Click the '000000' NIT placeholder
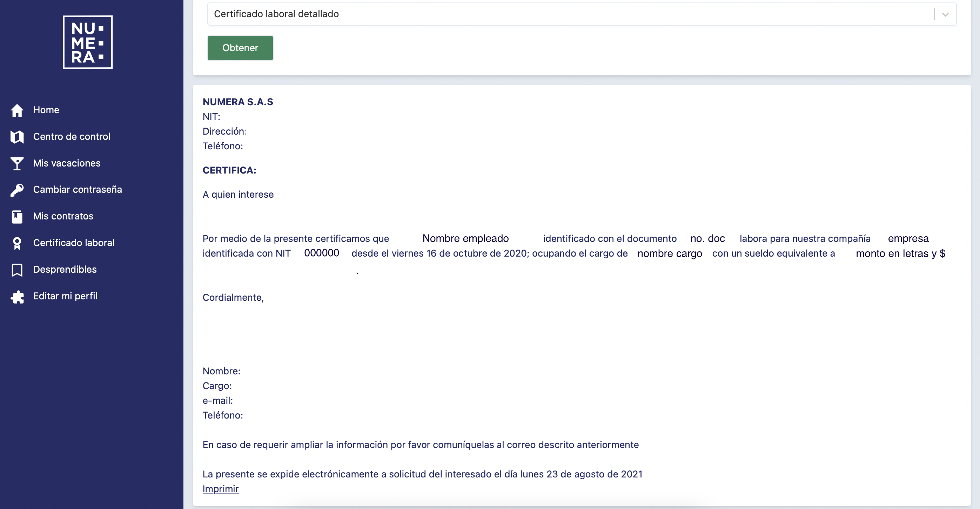The width and height of the screenshot is (980, 509). pyautogui.click(x=322, y=253)
